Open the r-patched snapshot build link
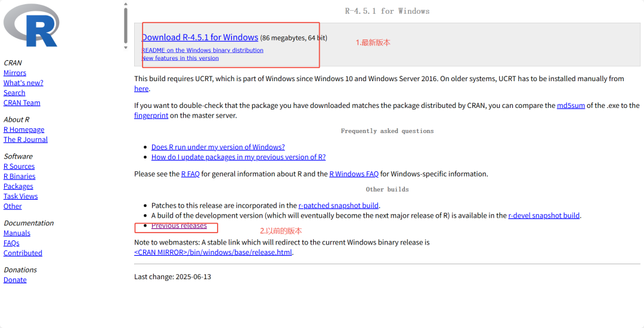 339,206
